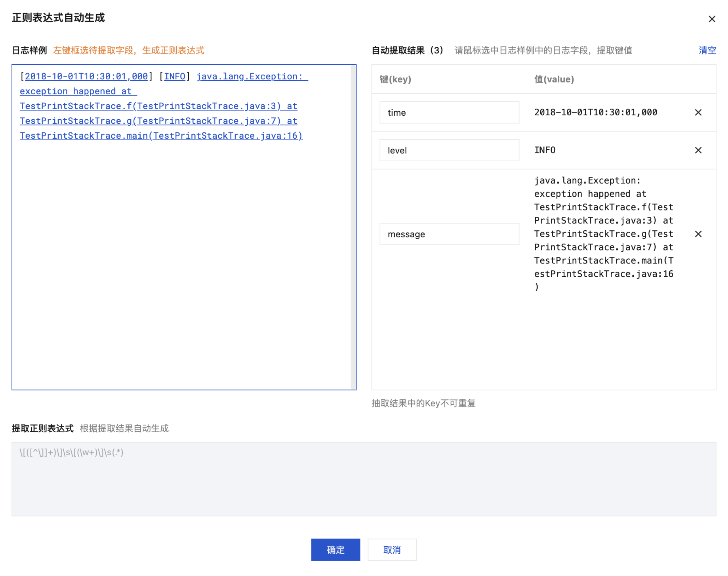Focus the level key input field
This screenshot has width=728, height=576.
[x=449, y=150]
